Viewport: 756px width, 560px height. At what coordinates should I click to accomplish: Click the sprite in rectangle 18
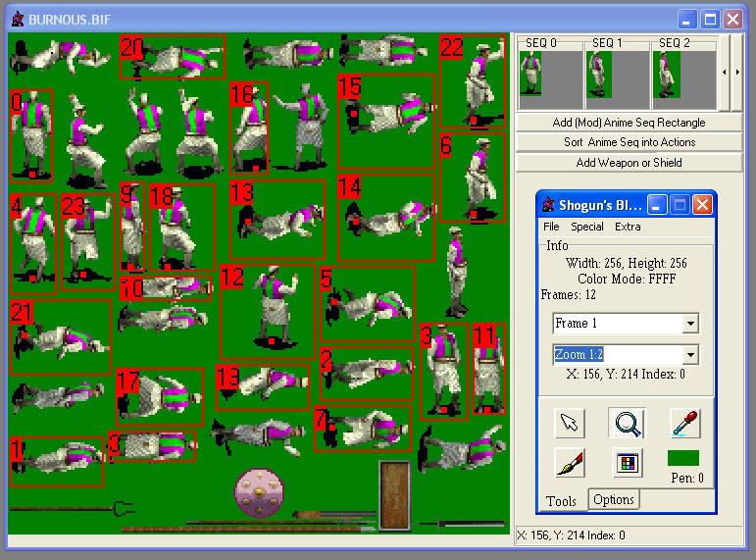tap(182, 228)
